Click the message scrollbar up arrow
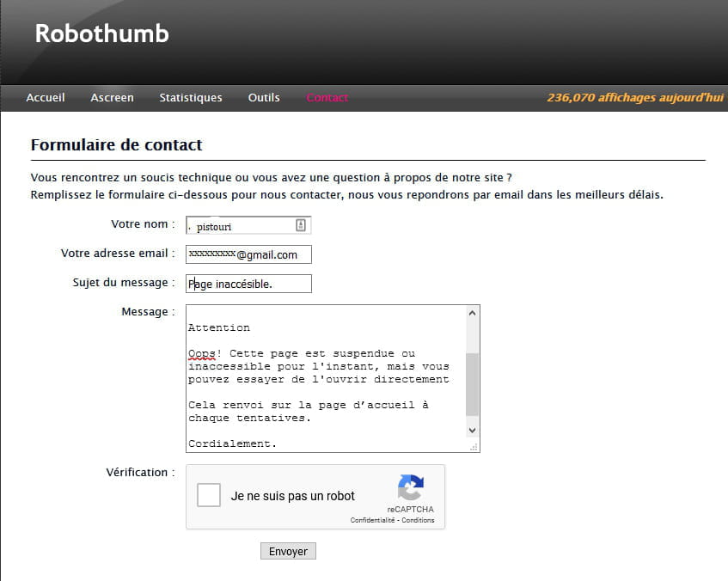The width and height of the screenshot is (728, 581). 472,313
